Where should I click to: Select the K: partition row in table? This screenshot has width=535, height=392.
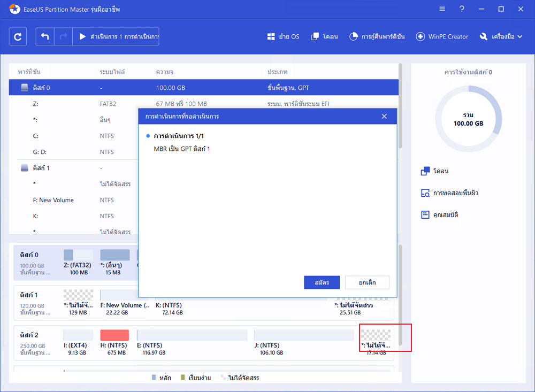pos(73,216)
